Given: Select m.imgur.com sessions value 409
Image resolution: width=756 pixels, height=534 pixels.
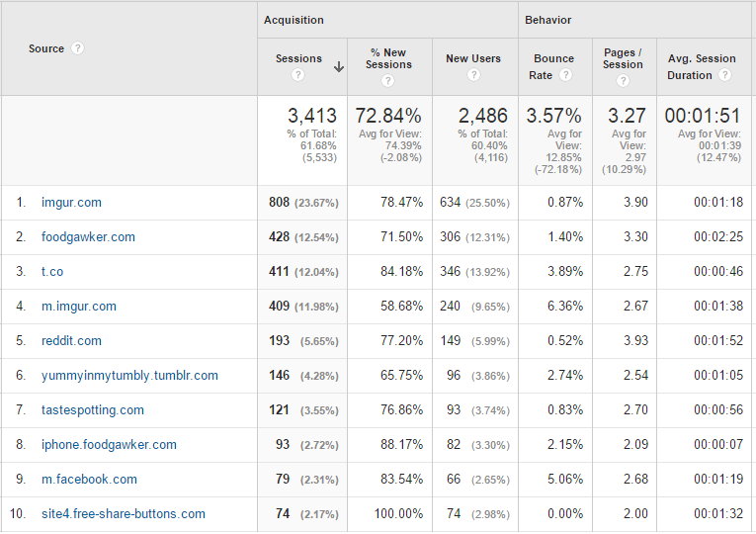Looking at the screenshot, I should (279, 306).
